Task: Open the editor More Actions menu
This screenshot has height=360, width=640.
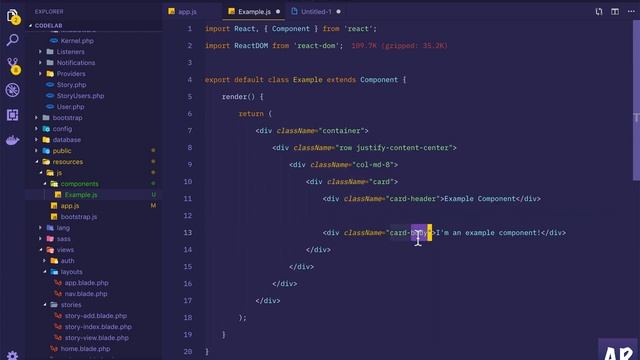Action: pos(631,12)
